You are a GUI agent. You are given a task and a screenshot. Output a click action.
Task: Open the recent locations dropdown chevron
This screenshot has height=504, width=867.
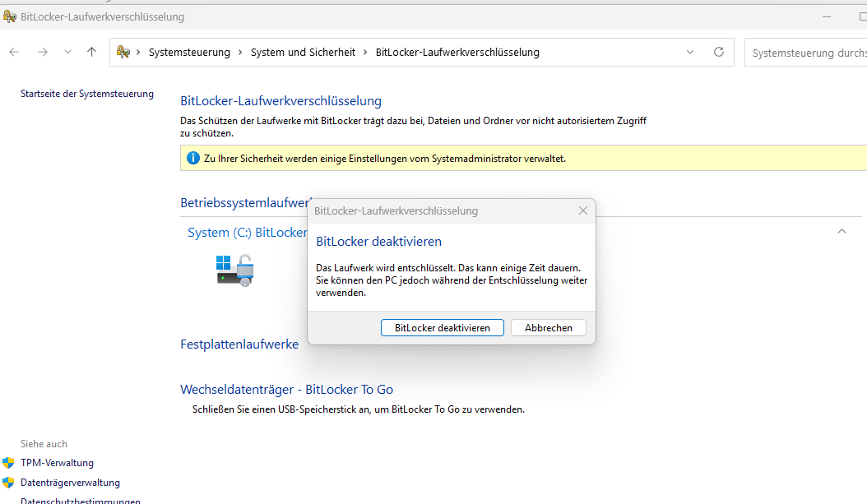pos(67,52)
